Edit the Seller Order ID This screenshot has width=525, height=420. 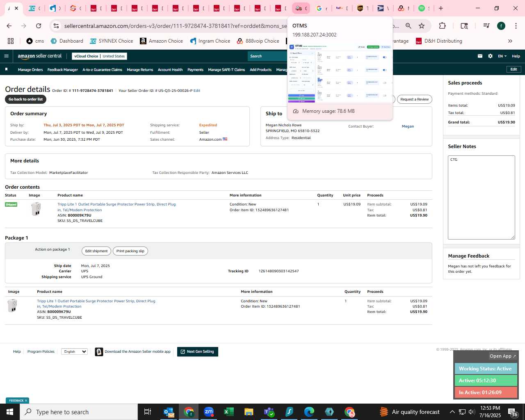[x=197, y=91]
